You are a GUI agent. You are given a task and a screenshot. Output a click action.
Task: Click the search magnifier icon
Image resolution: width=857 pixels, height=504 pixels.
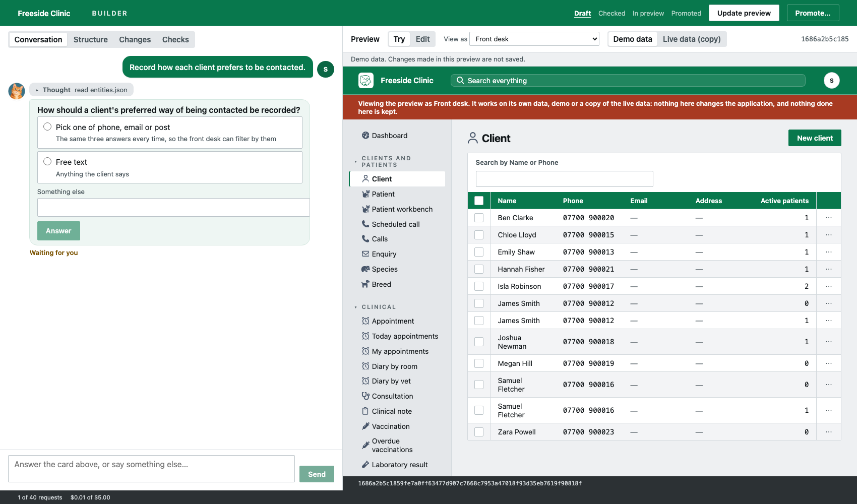(460, 80)
